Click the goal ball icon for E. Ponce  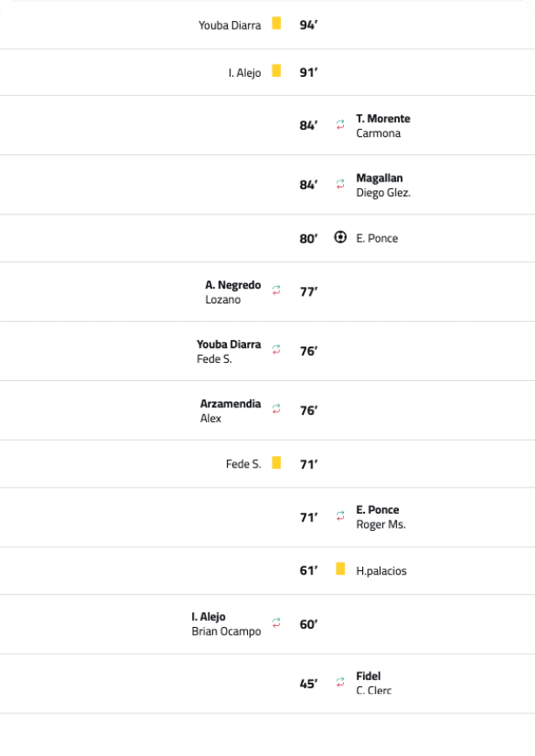click(340, 237)
